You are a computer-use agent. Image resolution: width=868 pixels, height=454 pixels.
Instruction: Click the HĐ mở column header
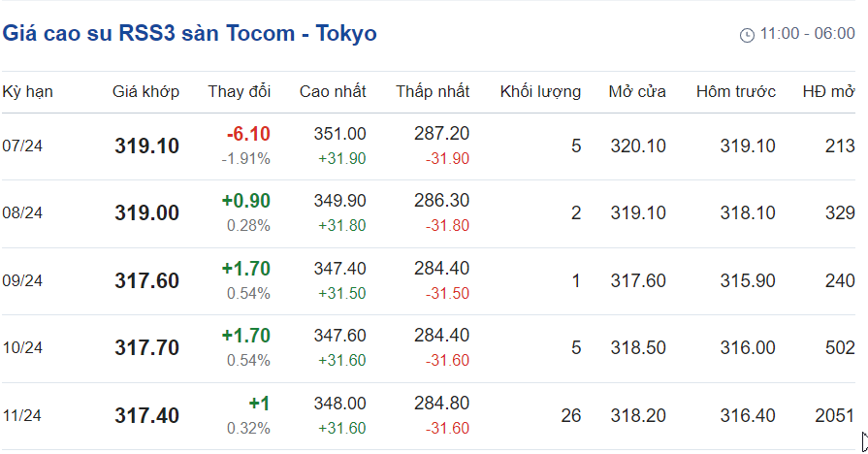click(x=828, y=92)
